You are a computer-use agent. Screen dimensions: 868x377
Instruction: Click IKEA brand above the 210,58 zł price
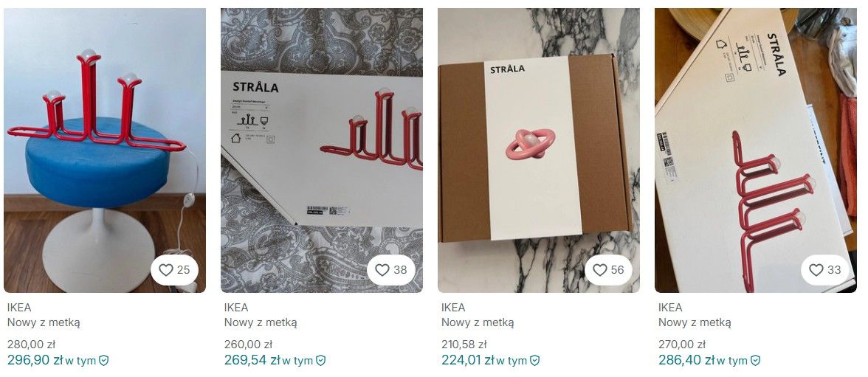click(x=453, y=308)
